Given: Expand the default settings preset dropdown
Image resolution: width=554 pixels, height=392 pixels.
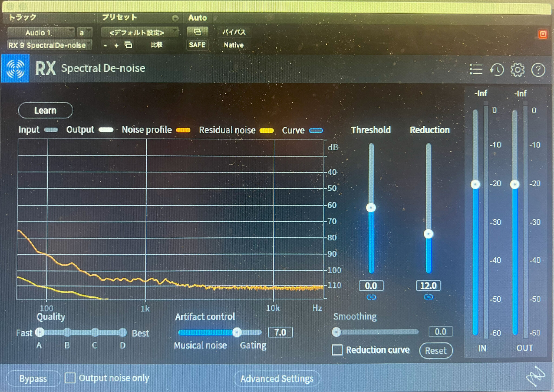Looking at the screenshot, I should point(140,33).
